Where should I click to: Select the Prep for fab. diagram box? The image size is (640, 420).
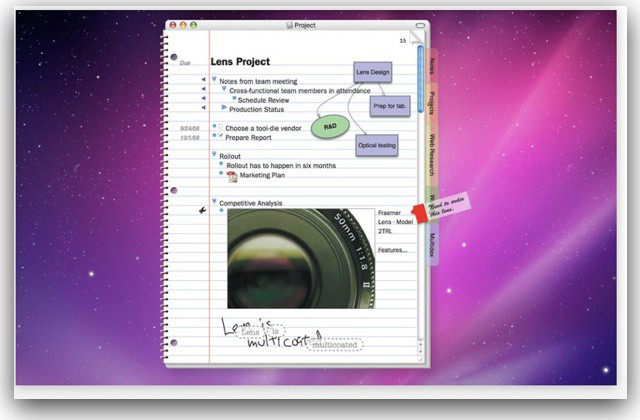[390, 106]
